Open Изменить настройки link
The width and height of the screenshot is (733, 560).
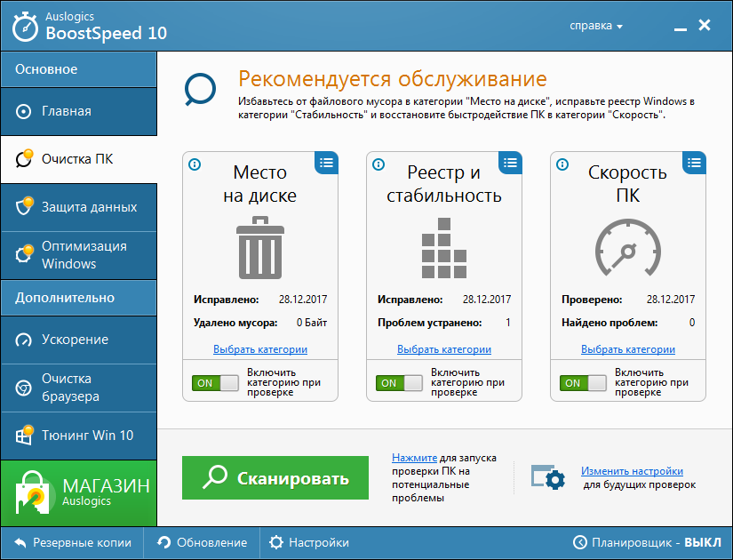(x=632, y=471)
